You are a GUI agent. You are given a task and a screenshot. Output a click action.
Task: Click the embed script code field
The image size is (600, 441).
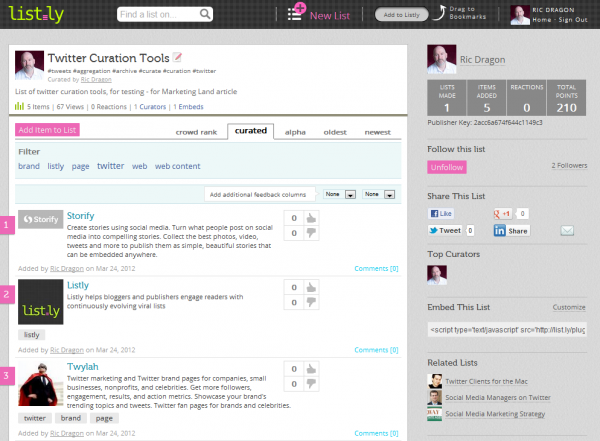[x=507, y=330]
